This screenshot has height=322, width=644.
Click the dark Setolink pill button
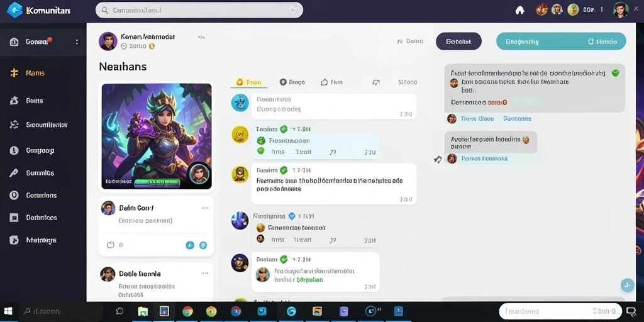[x=458, y=41]
